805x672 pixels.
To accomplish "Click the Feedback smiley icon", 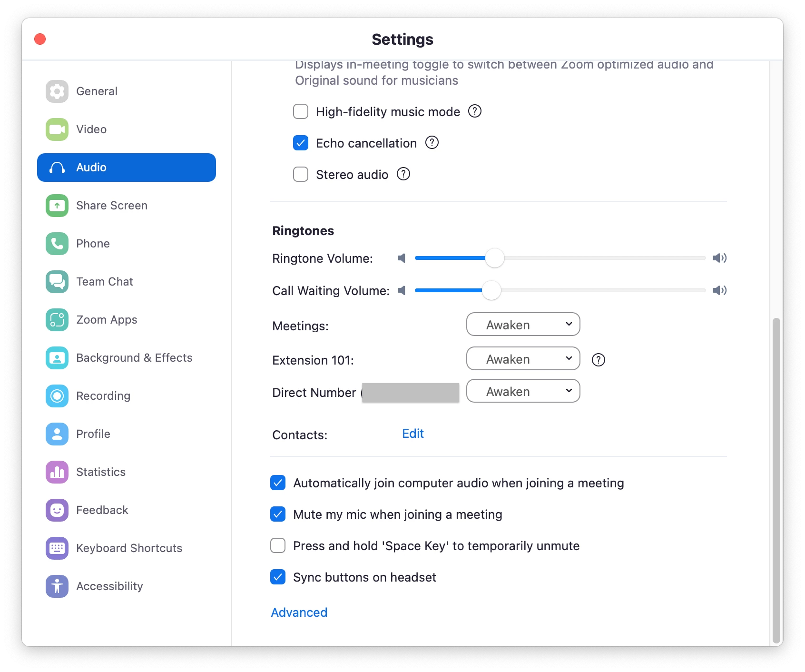I will click(57, 510).
